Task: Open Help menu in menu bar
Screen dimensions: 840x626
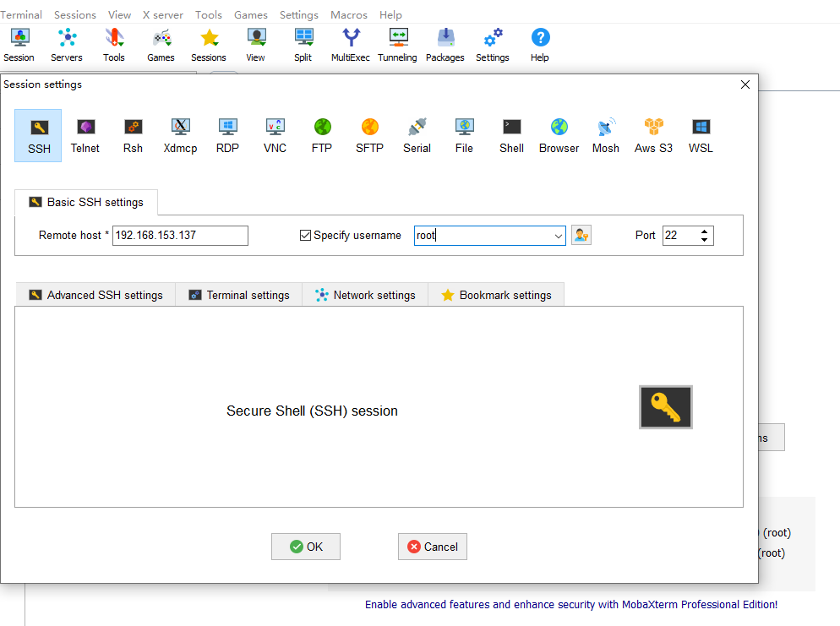Action: [390, 15]
